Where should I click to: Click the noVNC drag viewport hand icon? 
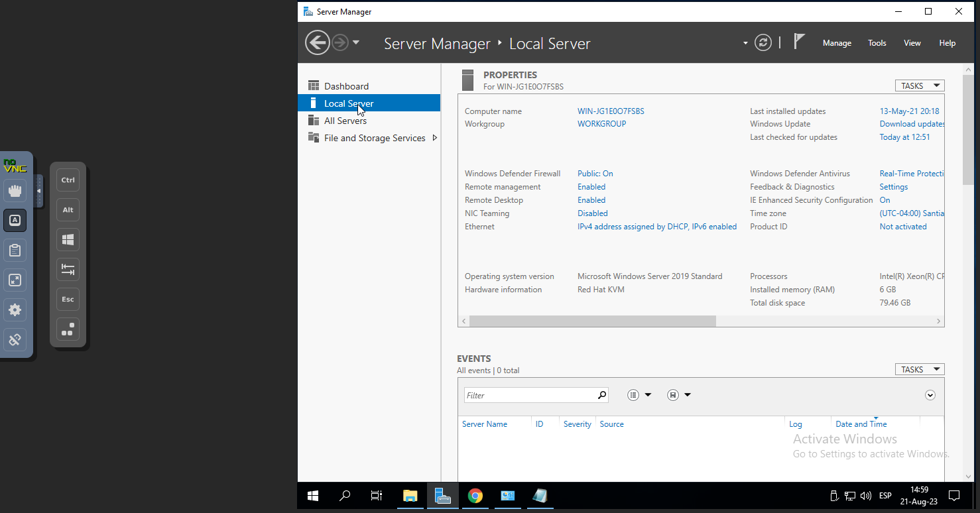tap(15, 191)
